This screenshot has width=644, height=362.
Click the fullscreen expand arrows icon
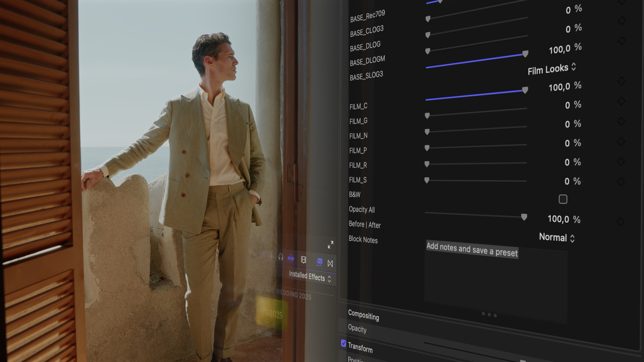pyautogui.click(x=331, y=245)
